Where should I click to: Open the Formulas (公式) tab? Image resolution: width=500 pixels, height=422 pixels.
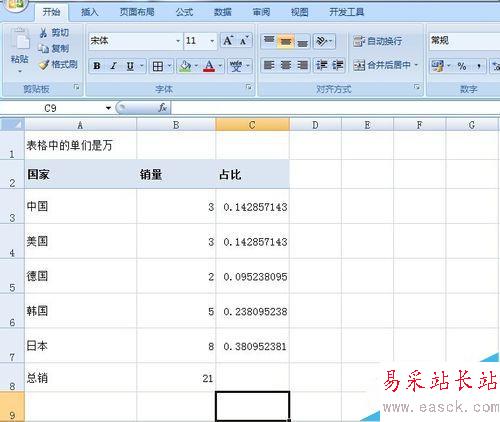[x=184, y=12]
